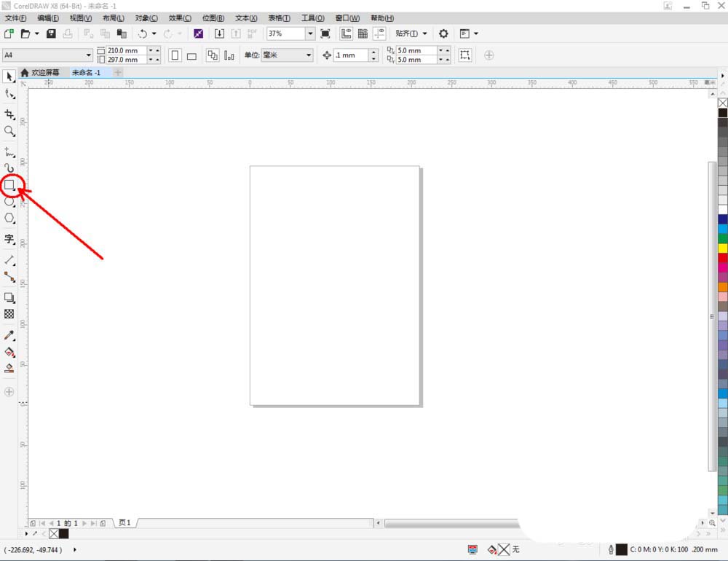Expand the coordinates flyout arrow in status bar
Viewport: 728px width, 561px height.
point(75,550)
